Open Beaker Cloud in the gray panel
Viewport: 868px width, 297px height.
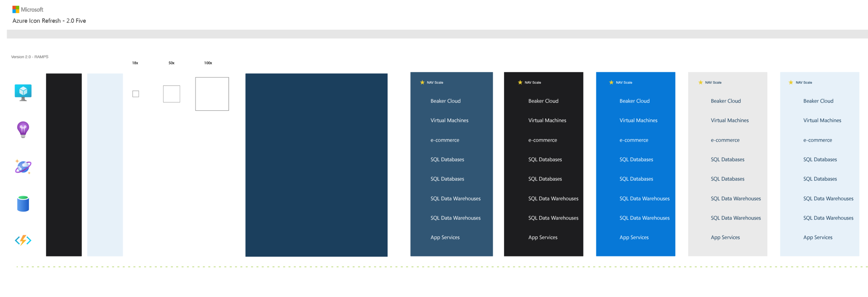tap(726, 101)
